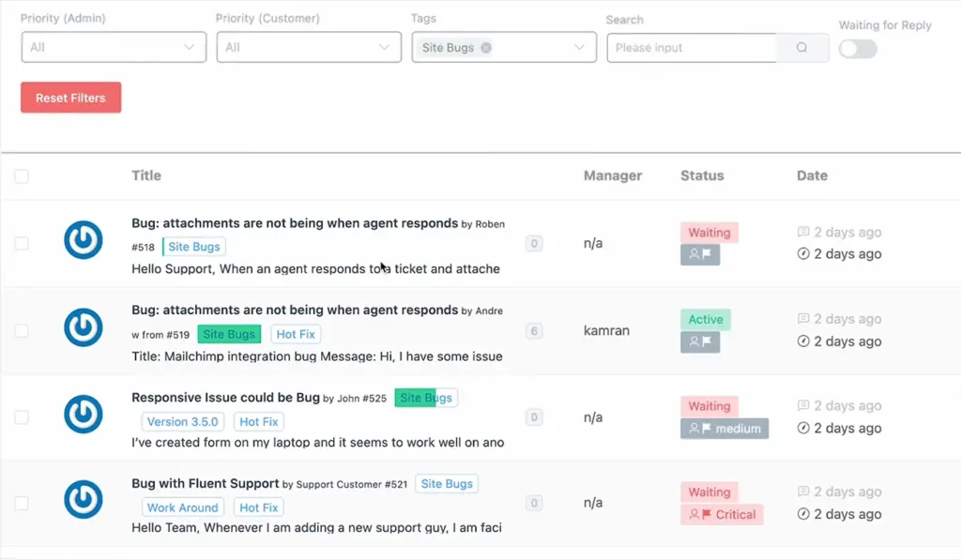The image size is (961, 560).
Task: Enable the Waiting for Reply toggle
Action: (858, 49)
